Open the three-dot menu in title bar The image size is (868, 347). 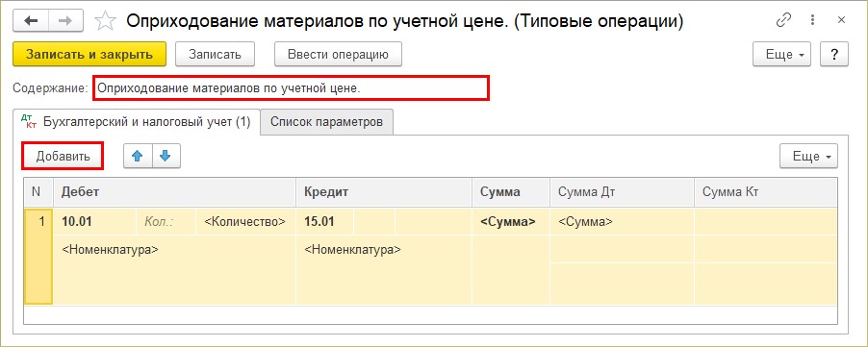(812, 20)
